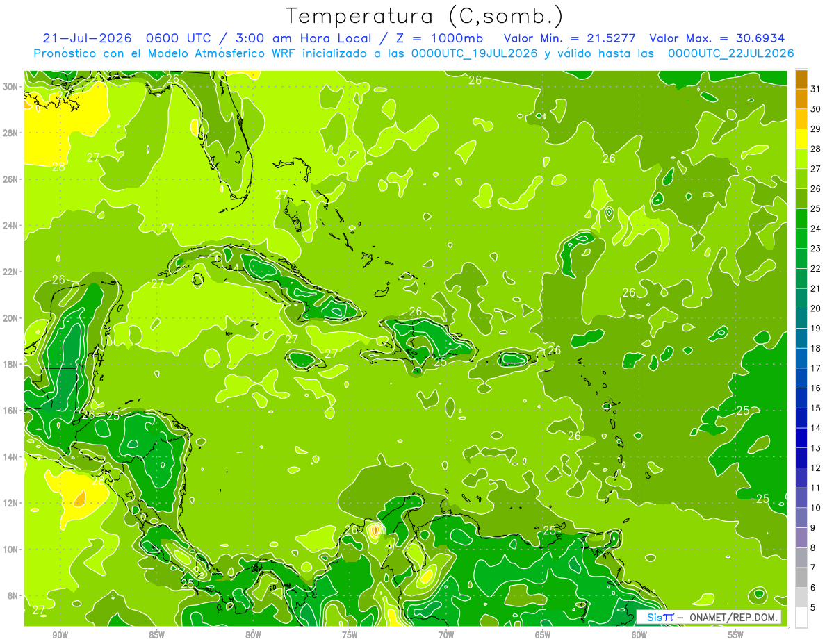The image size is (834, 644).
Task: Pick the white swatch below legend 5
Action: point(801,617)
